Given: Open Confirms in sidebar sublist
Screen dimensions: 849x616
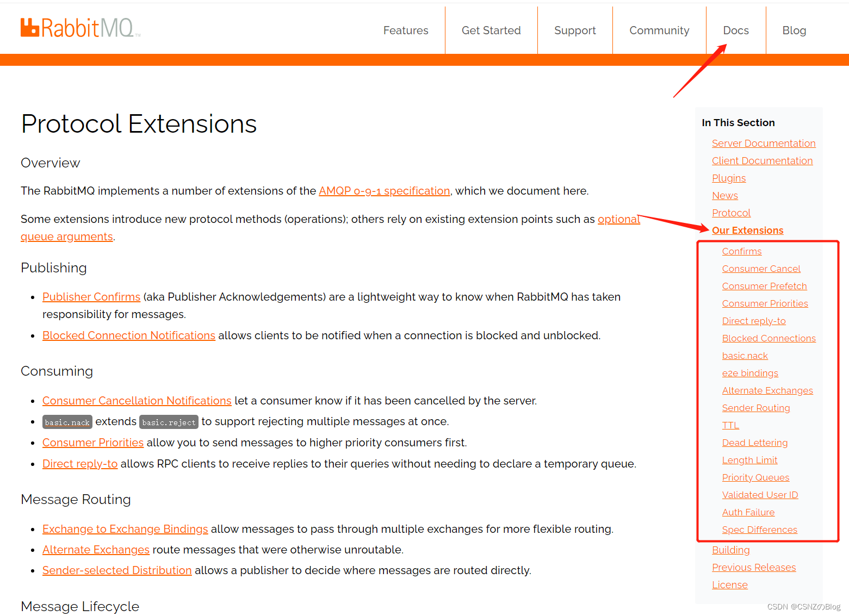Looking at the screenshot, I should pyautogui.click(x=742, y=251).
